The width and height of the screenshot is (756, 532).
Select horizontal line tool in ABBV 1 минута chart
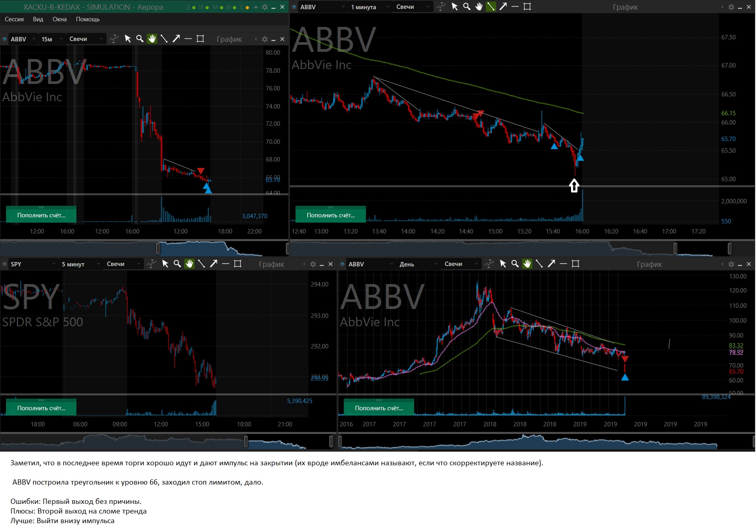tap(515, 7)
